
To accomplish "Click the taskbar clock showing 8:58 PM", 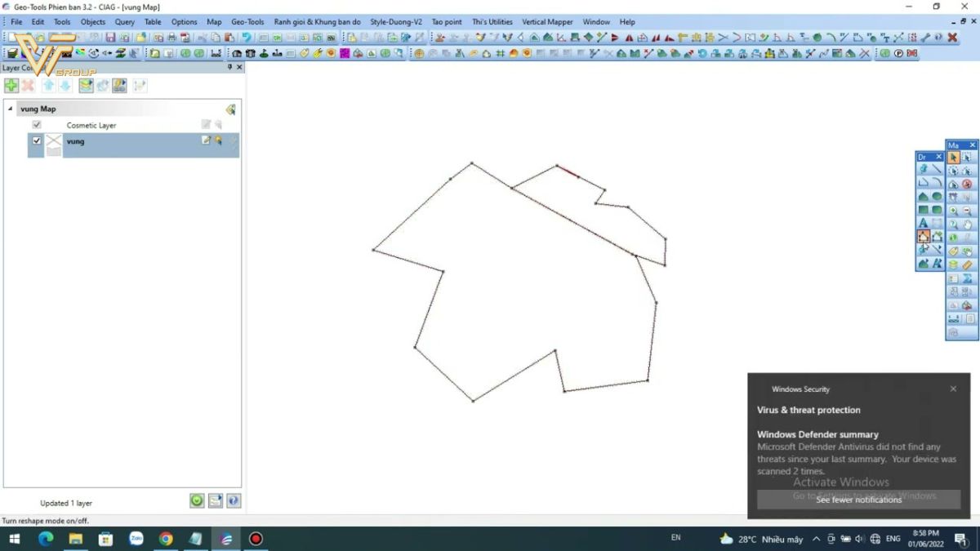I will click(x=925, y=539).
